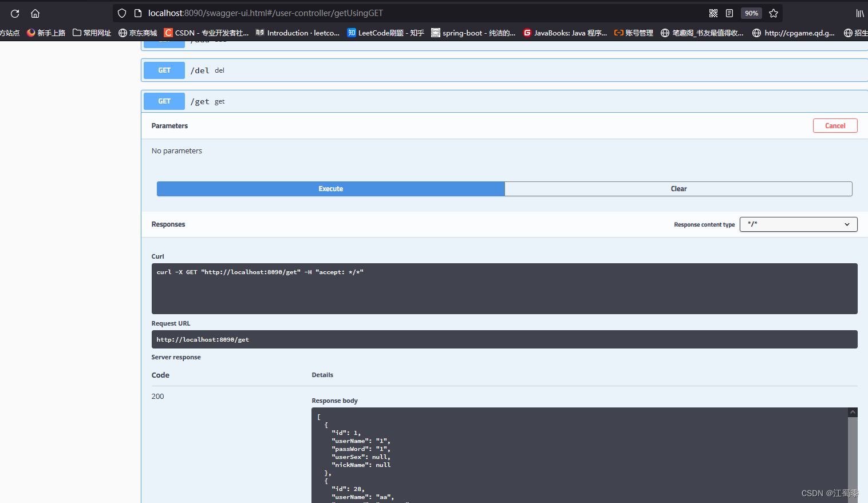Screen dimensions: 868x503
Task: Open the 京东商城 bookmark
Action: pyautogui.click(x=137, y=33)
